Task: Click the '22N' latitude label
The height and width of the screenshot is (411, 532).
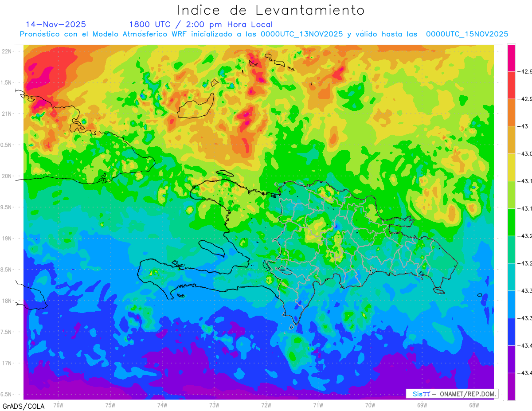Action: pos(8,51)
